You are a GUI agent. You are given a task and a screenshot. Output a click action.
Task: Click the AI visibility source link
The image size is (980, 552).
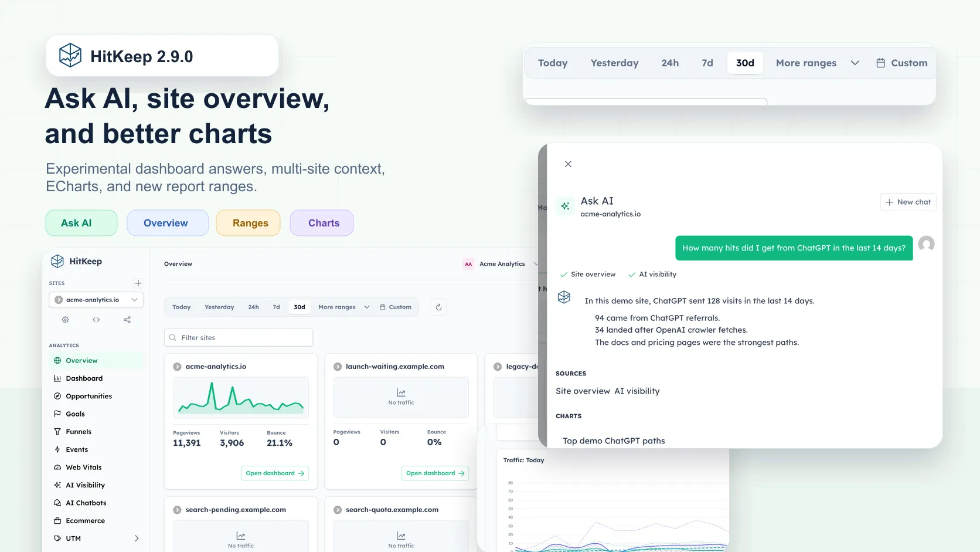637,391
